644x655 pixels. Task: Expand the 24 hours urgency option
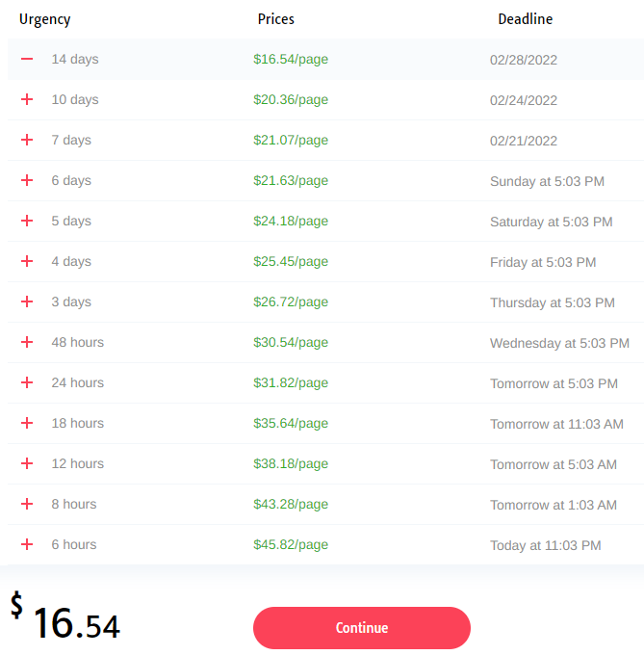27,382
